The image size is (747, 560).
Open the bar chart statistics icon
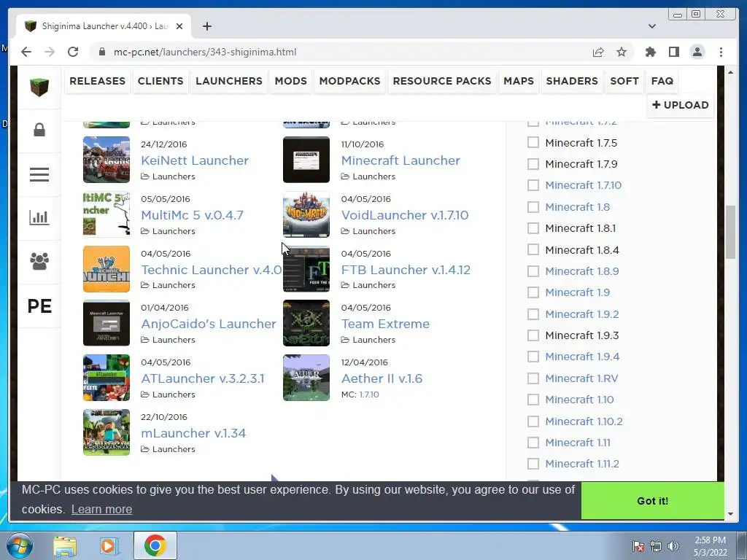39,217
